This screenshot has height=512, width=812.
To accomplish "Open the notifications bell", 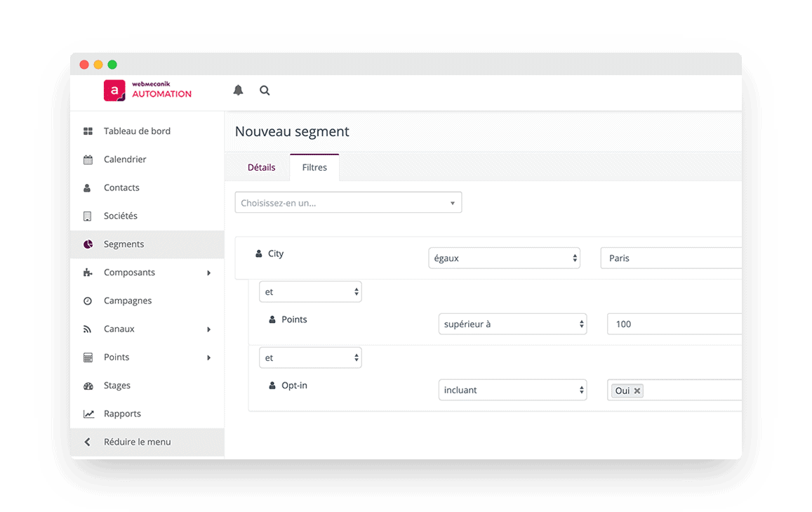I will coord(238,90).
